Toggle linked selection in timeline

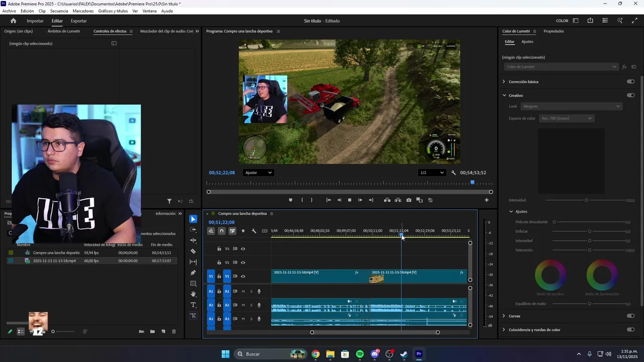232,231
